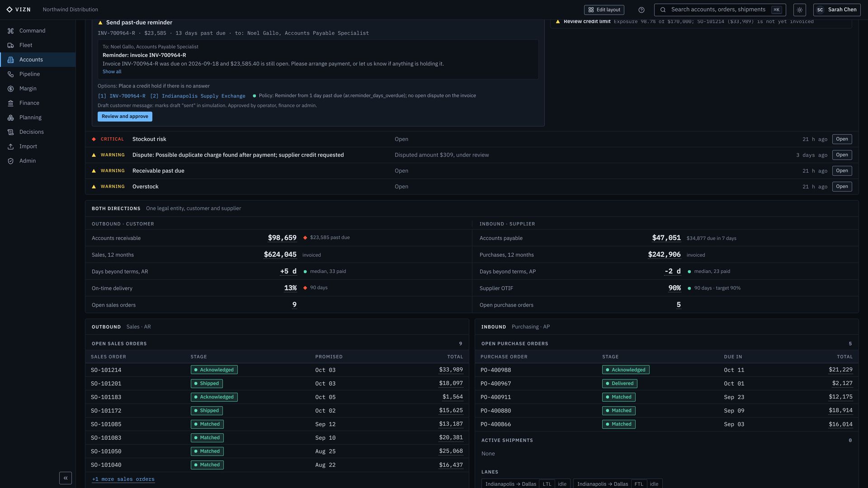Open Sarah Chen user menu
Viewport: 868px width, 488px height.
pos(837,10)
